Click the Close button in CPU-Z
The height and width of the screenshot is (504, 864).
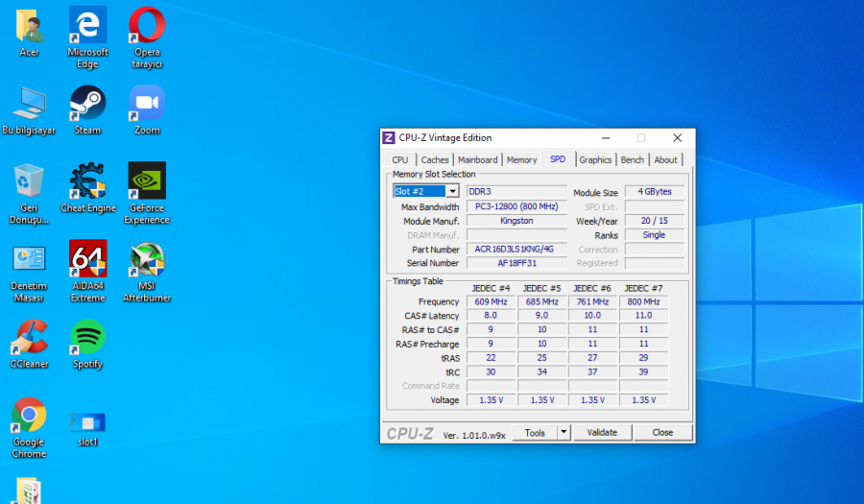(662, 432)
